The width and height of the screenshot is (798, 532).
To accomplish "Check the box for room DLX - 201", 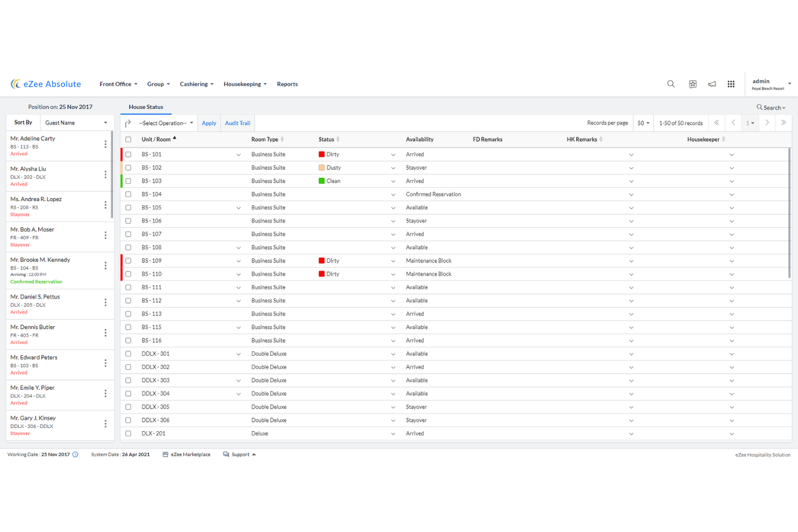I will tap(128, 433).
